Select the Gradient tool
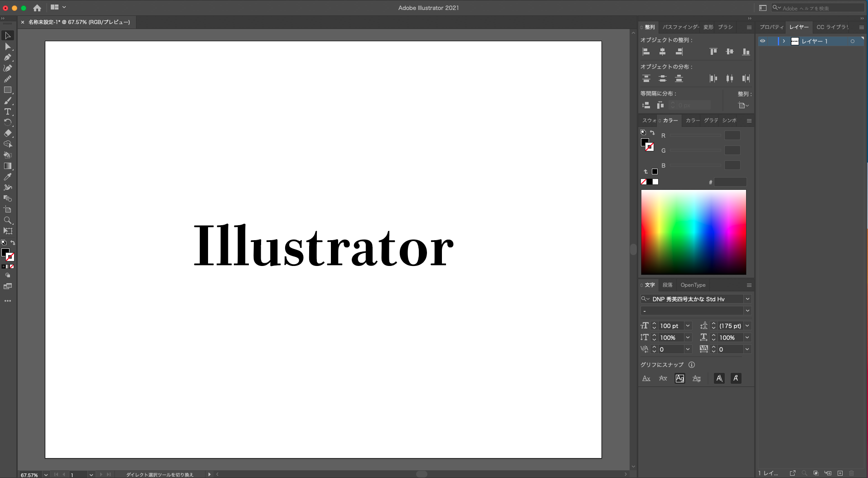 tap(8, 166)
